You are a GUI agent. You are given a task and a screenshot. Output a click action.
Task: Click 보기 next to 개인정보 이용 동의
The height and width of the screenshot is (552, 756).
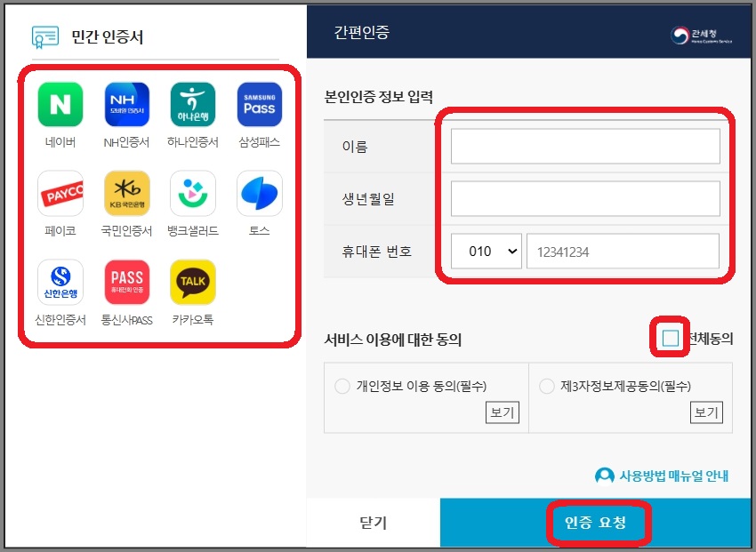coord(501,412)
